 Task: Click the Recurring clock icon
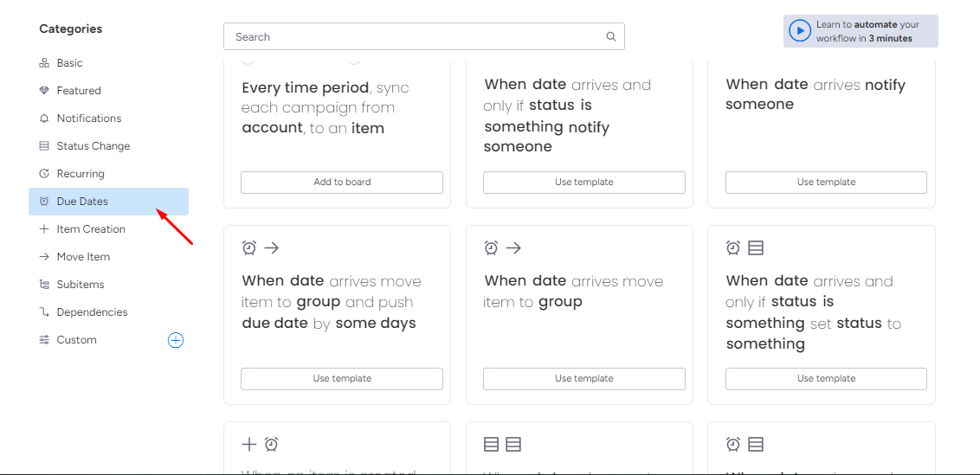point(44,174)
